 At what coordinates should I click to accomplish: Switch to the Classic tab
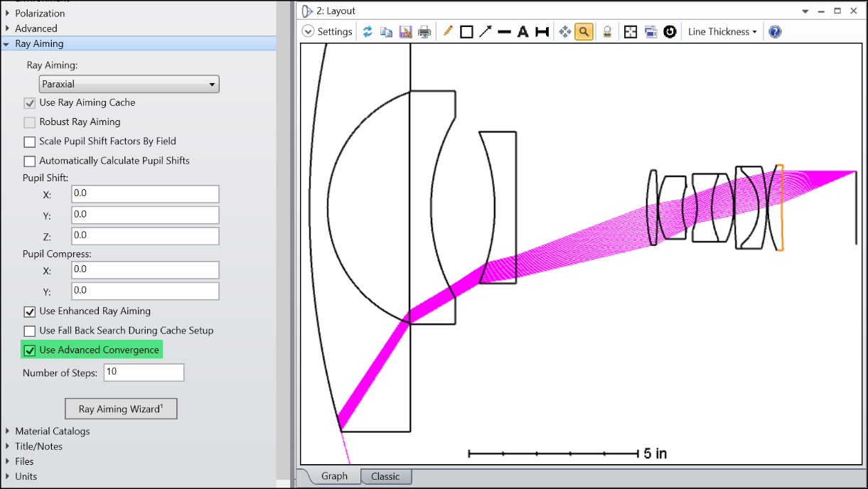point(385,476)
